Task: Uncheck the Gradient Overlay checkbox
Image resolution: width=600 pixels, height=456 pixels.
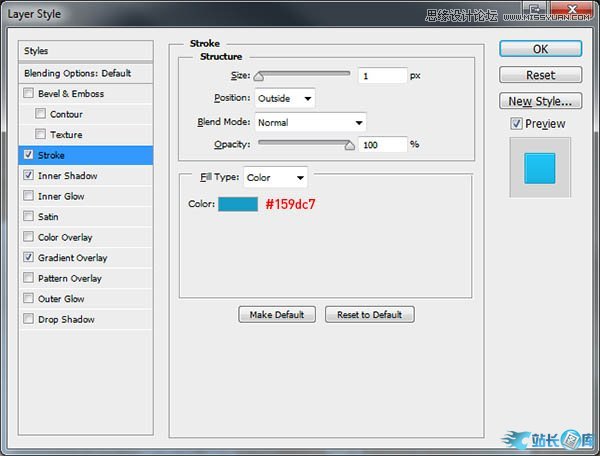Action: click(x=28, y=258)
